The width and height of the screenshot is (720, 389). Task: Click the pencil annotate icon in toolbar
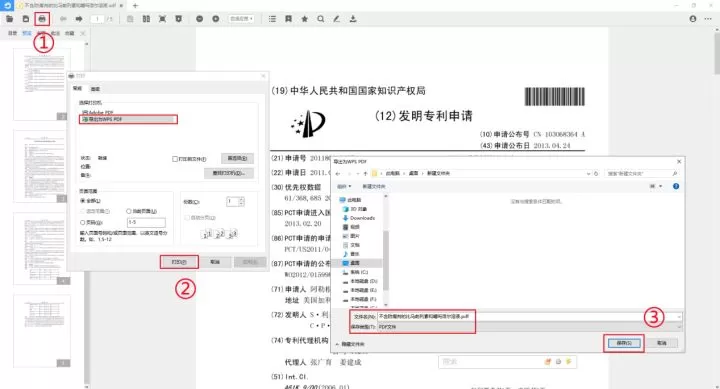337,19
